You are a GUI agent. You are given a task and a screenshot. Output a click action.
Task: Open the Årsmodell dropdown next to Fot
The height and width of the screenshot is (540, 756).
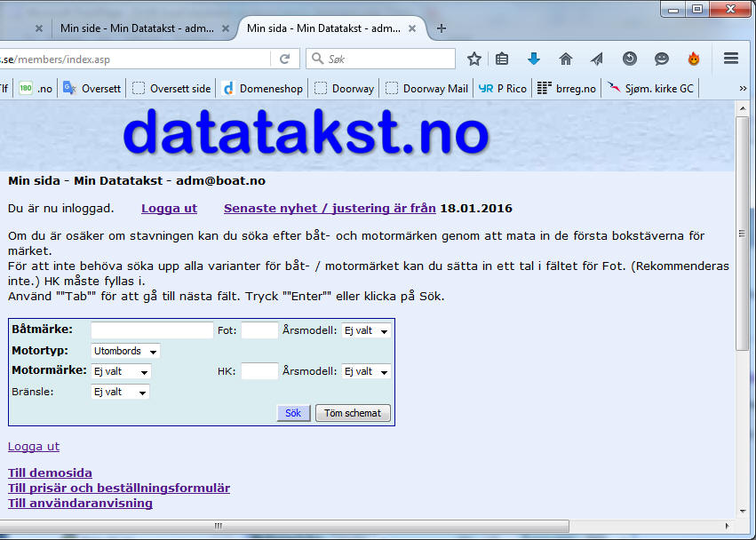pyautogui.click(x=366, y=330)
